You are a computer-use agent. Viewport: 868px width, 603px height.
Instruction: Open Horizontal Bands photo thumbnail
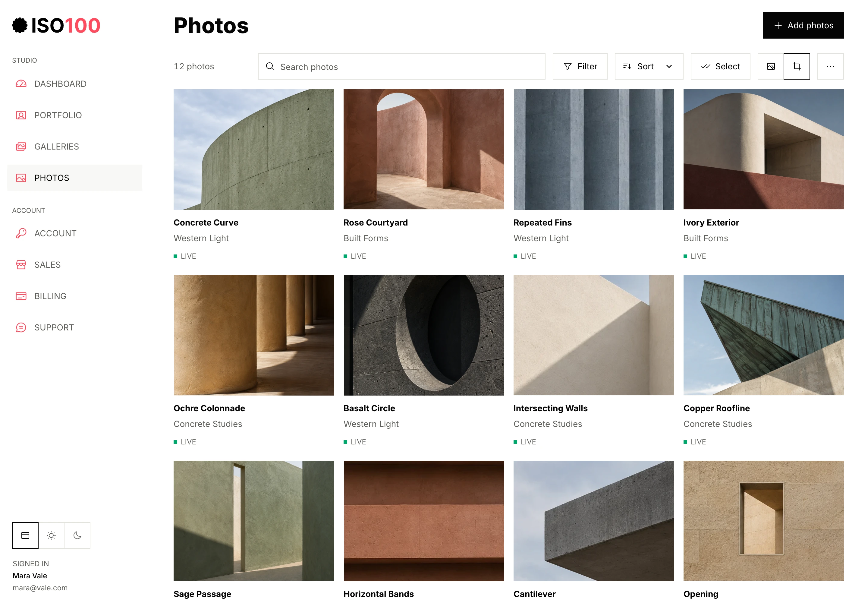pyautogui.click(x=424, y=521)
